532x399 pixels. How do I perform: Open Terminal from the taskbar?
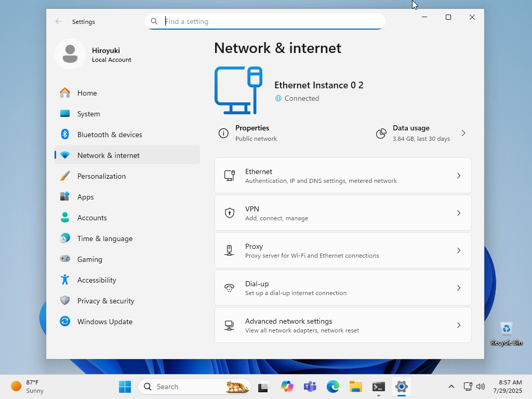pyautogui.click(x=378, y=387)
